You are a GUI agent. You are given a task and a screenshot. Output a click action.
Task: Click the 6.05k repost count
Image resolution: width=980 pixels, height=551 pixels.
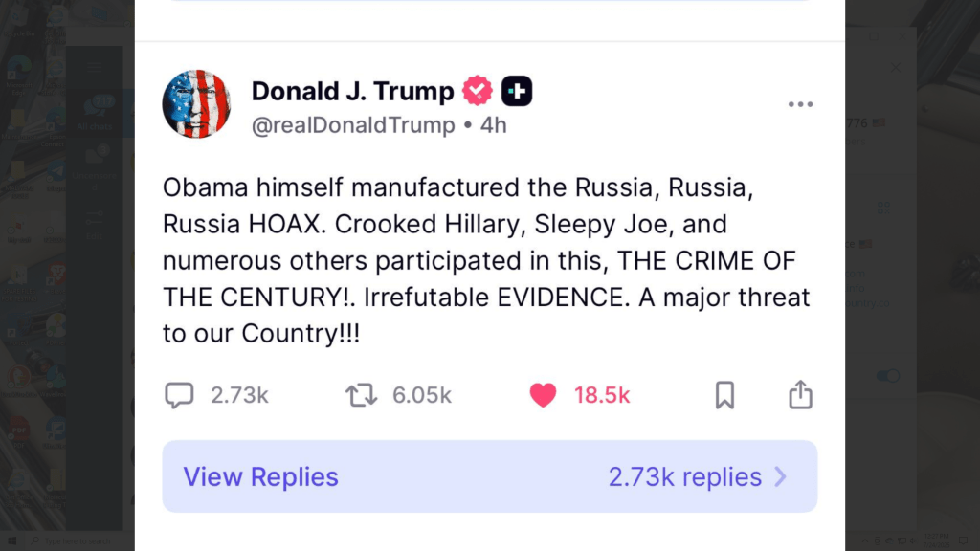pos(422,395)
